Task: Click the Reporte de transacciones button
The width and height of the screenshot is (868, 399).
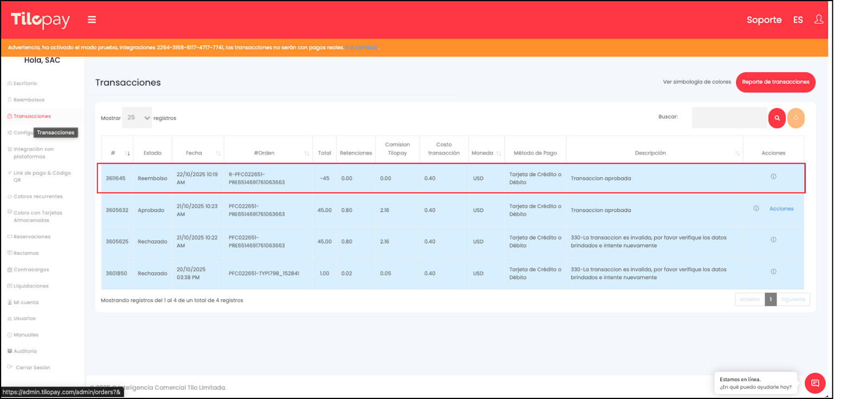Action: [775, 82]
